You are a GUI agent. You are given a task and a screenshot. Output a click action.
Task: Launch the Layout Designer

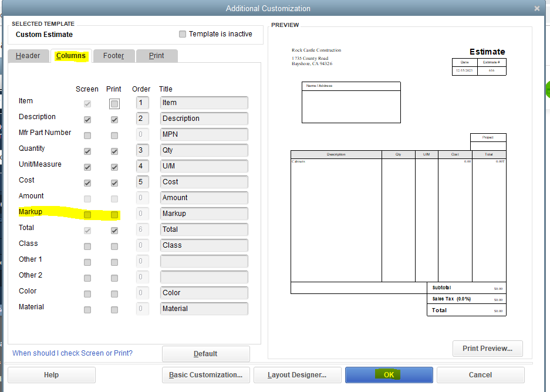(x=298, y=375)
